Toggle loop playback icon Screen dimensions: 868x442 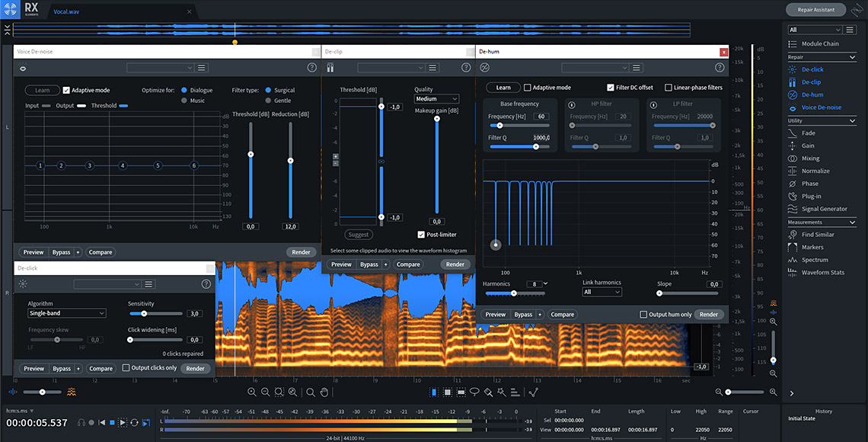click(134, 423)
